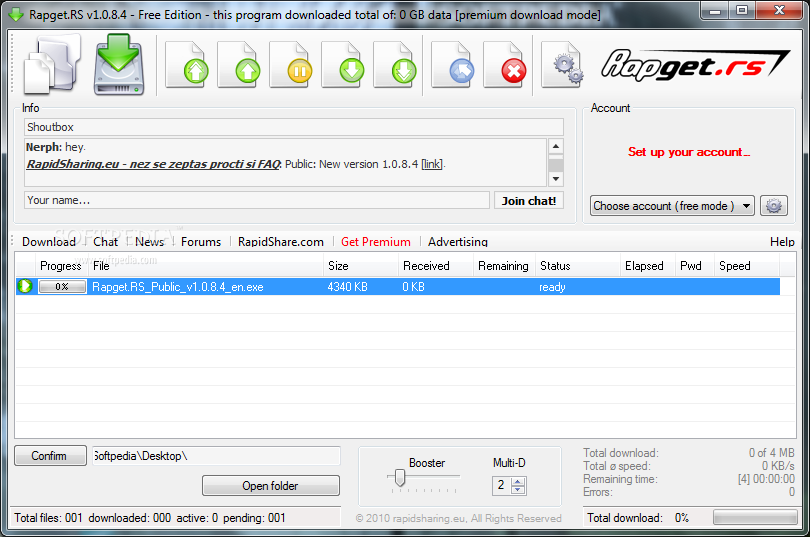Click the add files documents icon
810x537 pixels.
point(51,65)
